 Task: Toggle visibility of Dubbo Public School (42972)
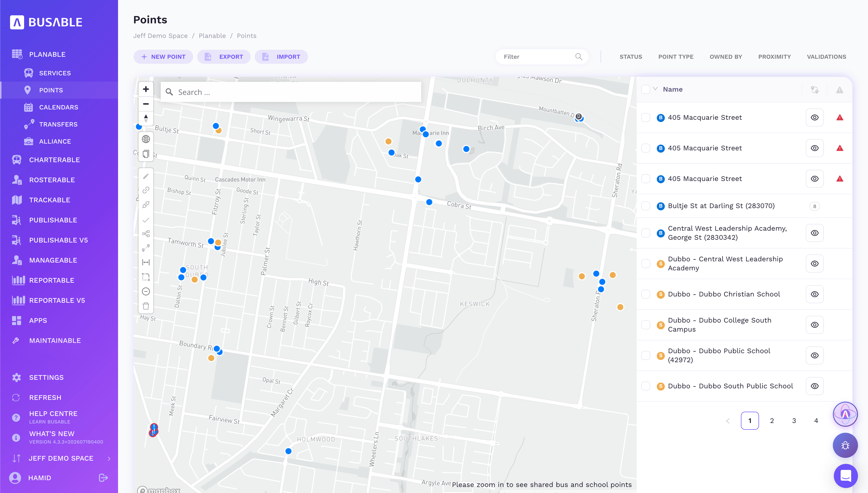point(815,355)
